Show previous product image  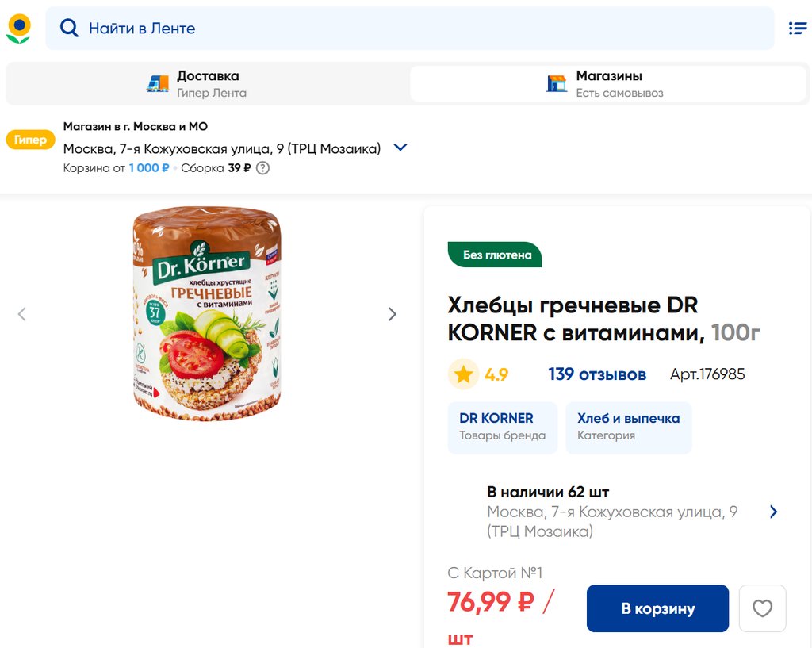tap(21, 314)
